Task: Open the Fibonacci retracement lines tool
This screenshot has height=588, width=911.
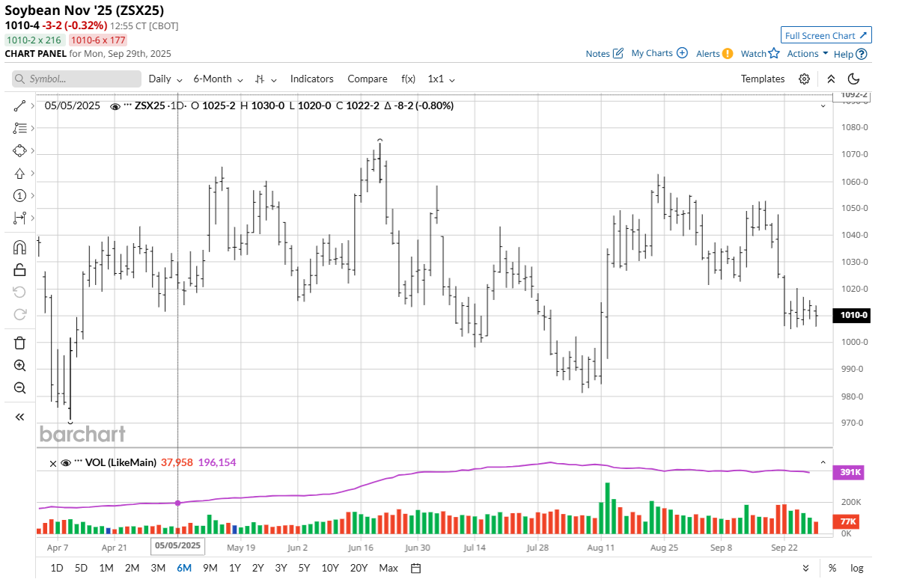Action: (19, 129)
